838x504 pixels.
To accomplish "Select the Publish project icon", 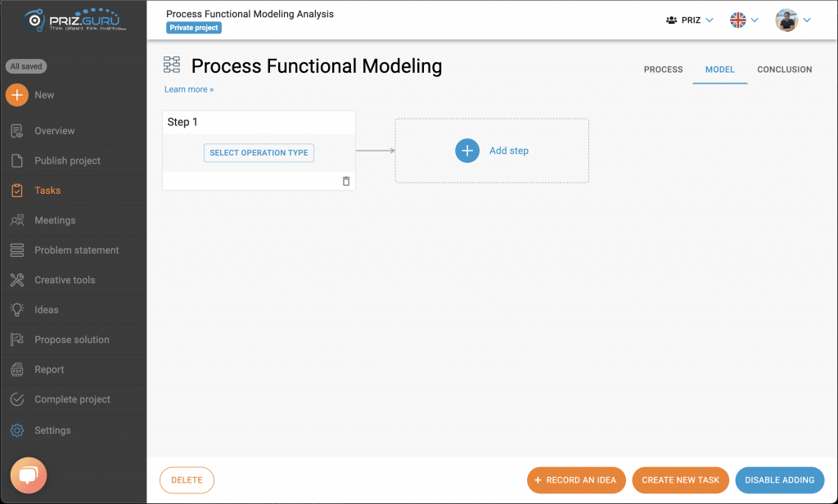I will [16, 160].
